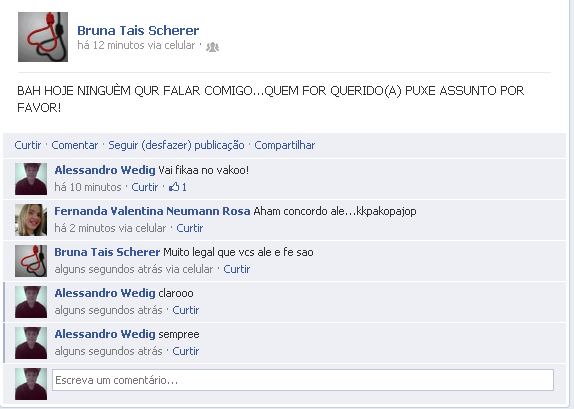The width and height of the screenshot is (574, 409).
Task: Click Curtir under the main post
Action: (x=28, y=145)
